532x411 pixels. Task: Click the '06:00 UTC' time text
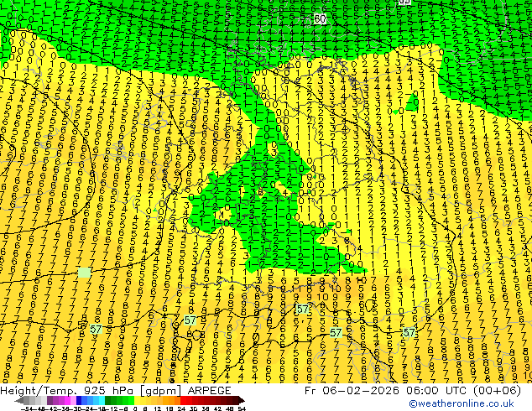point(436,391)
